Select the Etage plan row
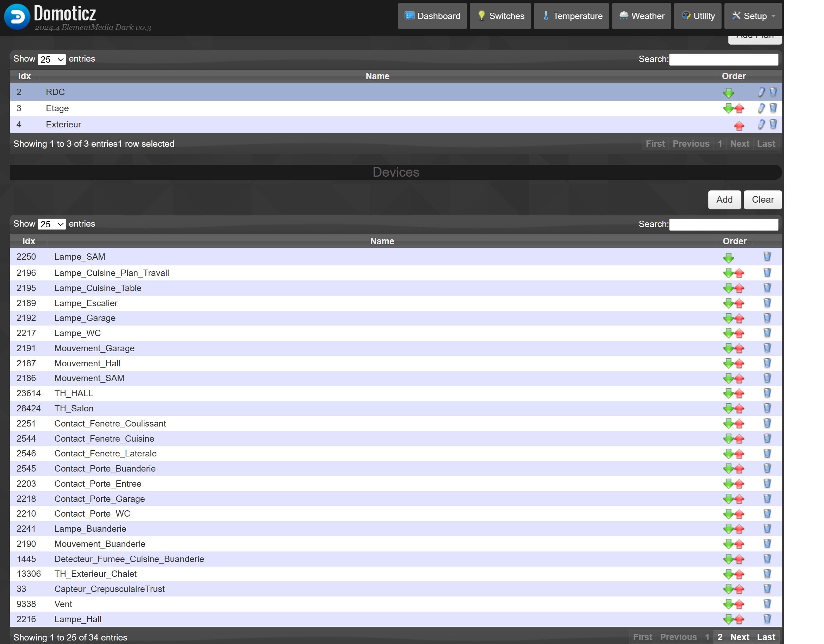Viewport: 824px width, 644px height. 396,109
